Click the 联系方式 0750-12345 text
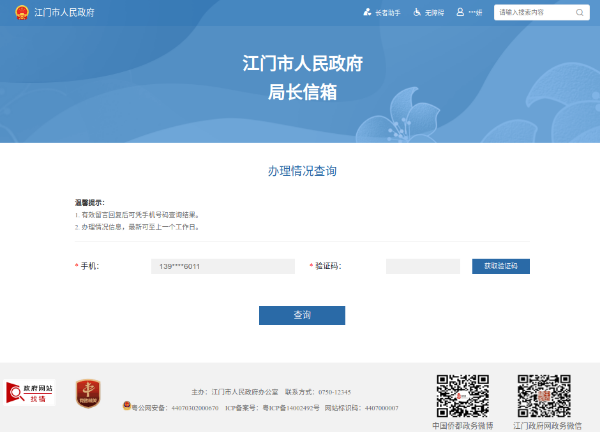Image resolution: width=600 pixels, height=432 pixels. pos(318,392)
